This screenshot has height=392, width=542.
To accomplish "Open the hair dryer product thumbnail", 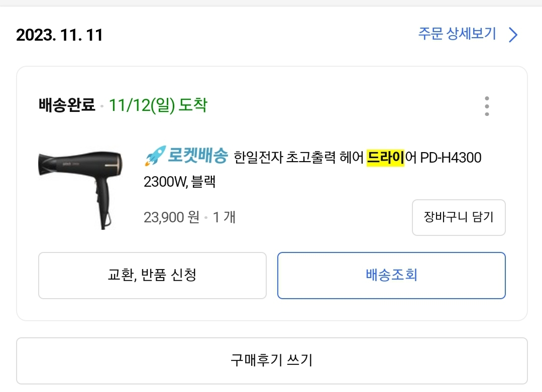I will click(80, 190).
